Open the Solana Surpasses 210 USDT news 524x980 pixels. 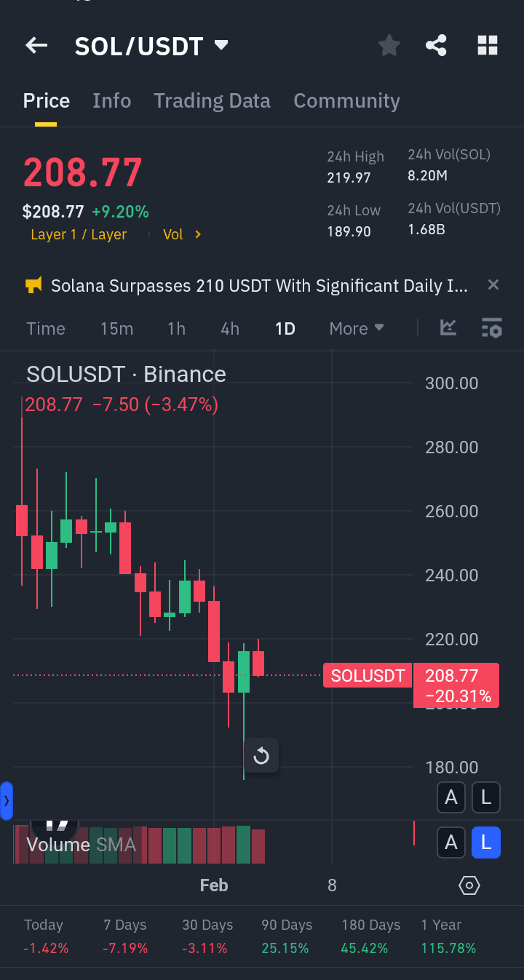[259, 286]
